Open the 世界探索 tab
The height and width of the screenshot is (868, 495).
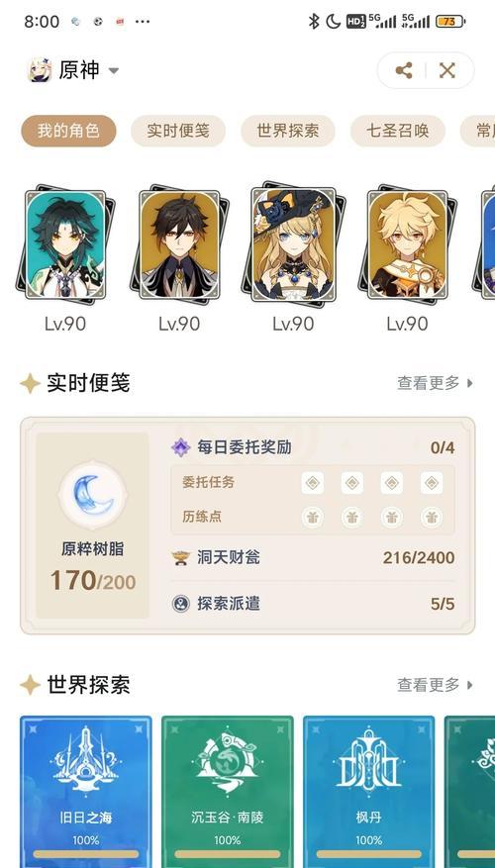click(288, 132)
